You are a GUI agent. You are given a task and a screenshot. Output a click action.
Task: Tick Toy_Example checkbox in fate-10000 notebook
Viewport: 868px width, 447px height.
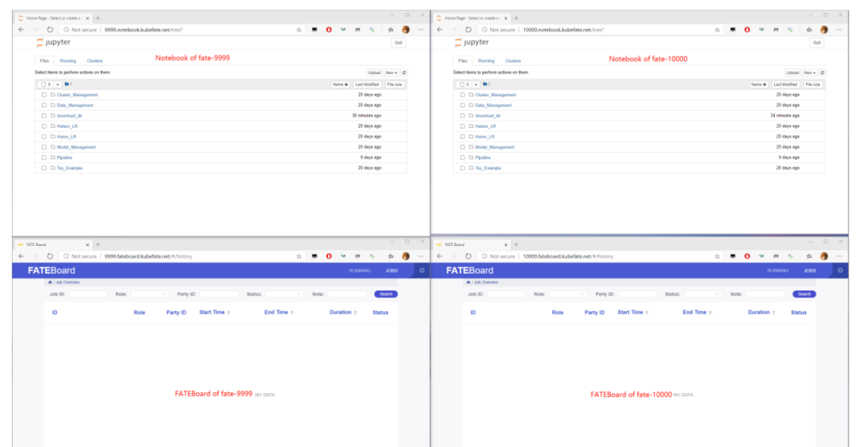[463, 168]
